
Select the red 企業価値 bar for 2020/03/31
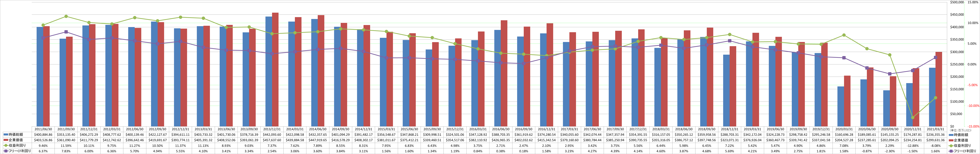point(847,101)
